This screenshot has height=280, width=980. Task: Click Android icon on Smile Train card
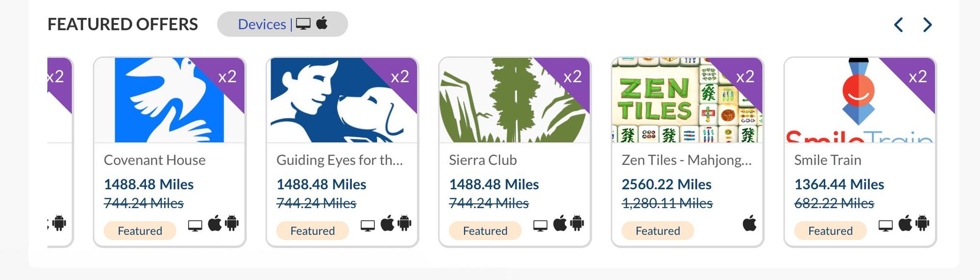pos(922,224)
